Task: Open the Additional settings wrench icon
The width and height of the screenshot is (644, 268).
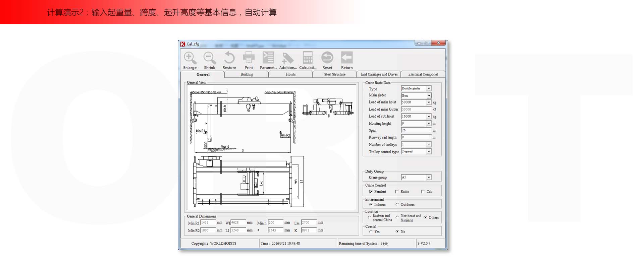Action: point(287,58)
